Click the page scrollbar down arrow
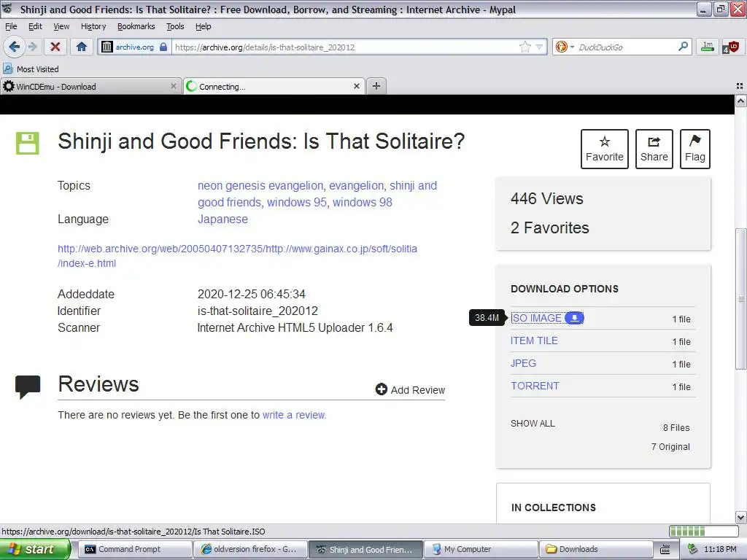 [740, 517]
